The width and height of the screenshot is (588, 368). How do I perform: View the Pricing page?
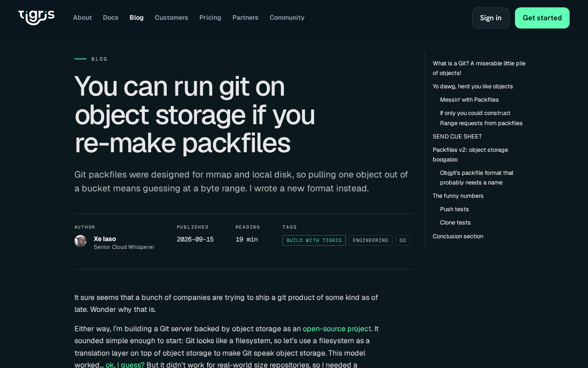coord(210,17)
